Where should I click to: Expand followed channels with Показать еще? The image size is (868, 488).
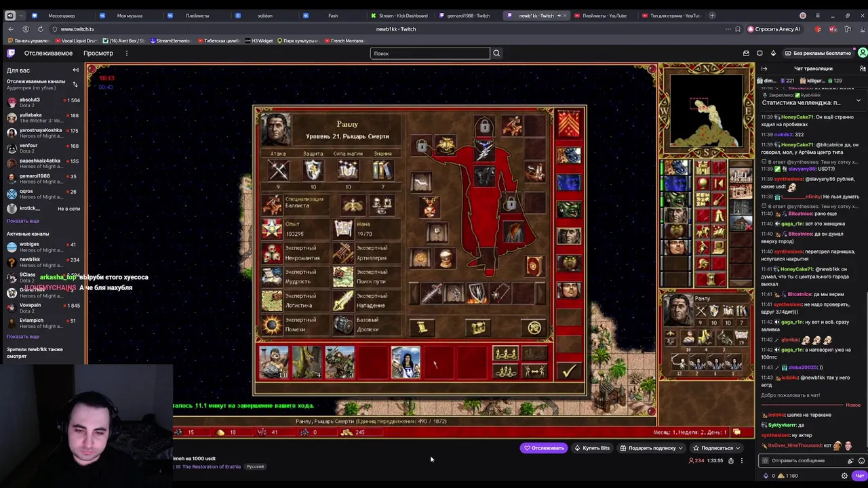click(x=23, y=221)
